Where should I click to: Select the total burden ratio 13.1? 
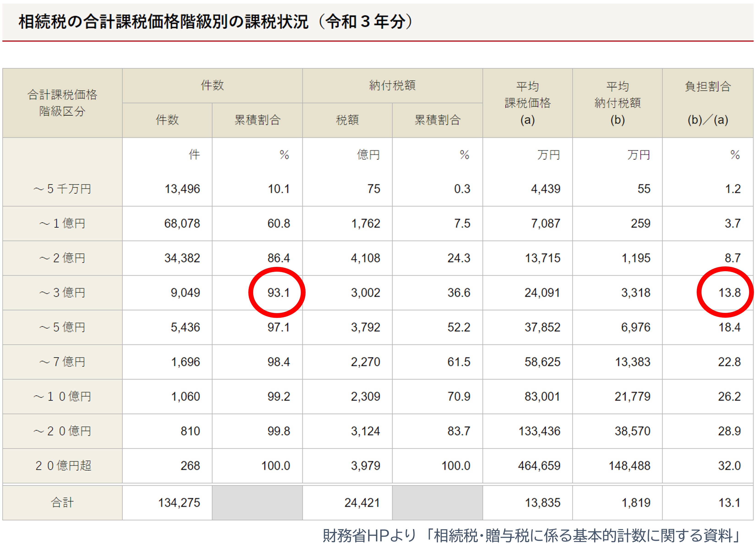[730, 503]
